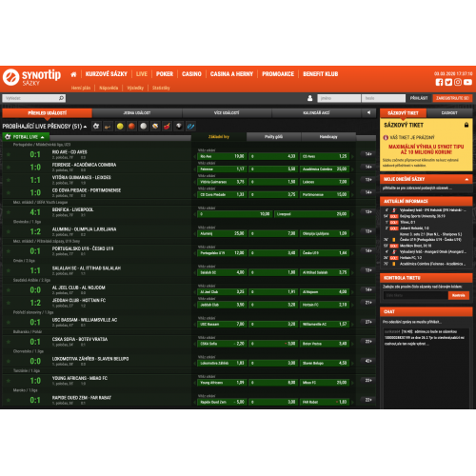This screenshot has height=476, width=476.
Task: Toggle favorite star for Aluminij - Olimpija Ljubljana
Action: click(9, 231)
